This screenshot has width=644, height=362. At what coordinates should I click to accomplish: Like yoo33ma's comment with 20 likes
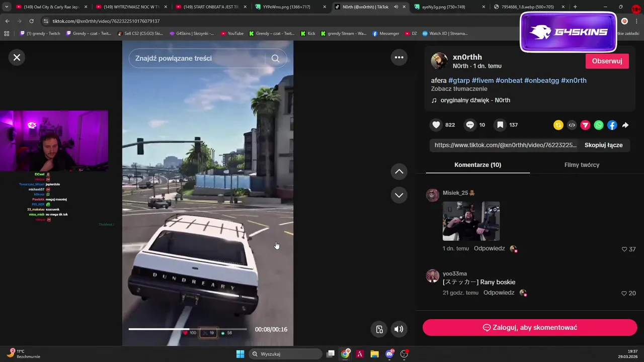(x=624, y=293)
